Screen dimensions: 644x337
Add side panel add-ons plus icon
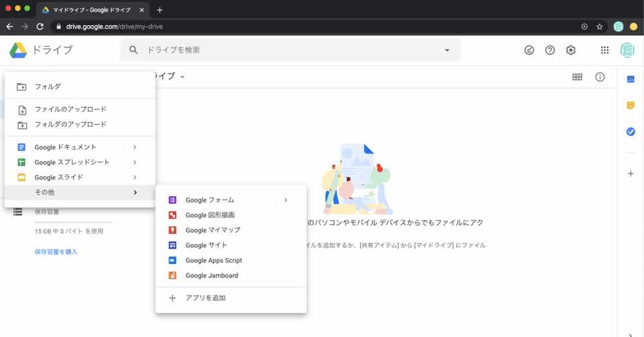(631, 174)
